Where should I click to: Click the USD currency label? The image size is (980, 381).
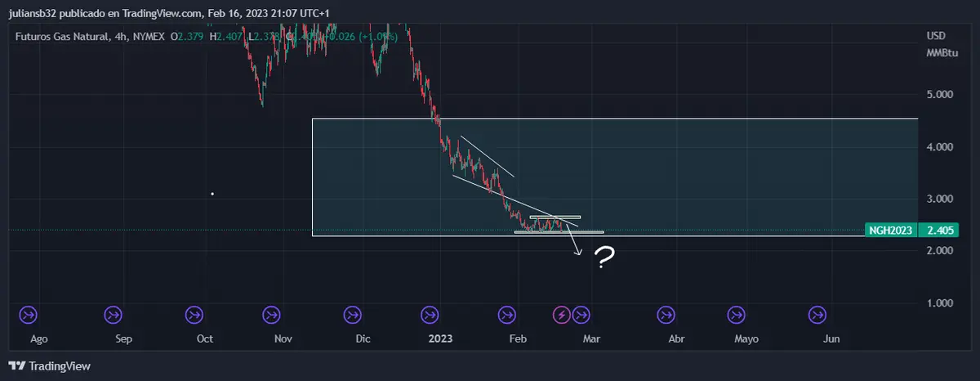(936, 36)
